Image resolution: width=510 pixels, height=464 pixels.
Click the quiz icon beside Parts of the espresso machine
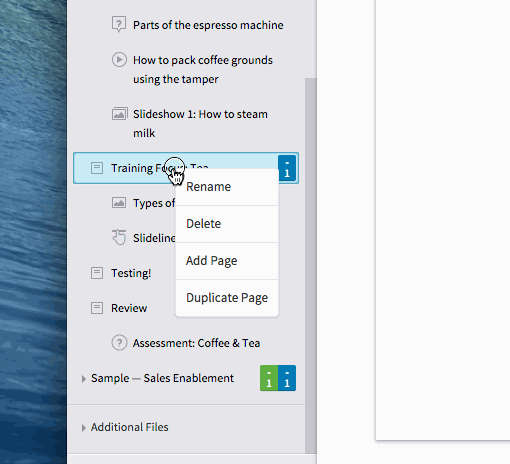(x=119, y=24)
